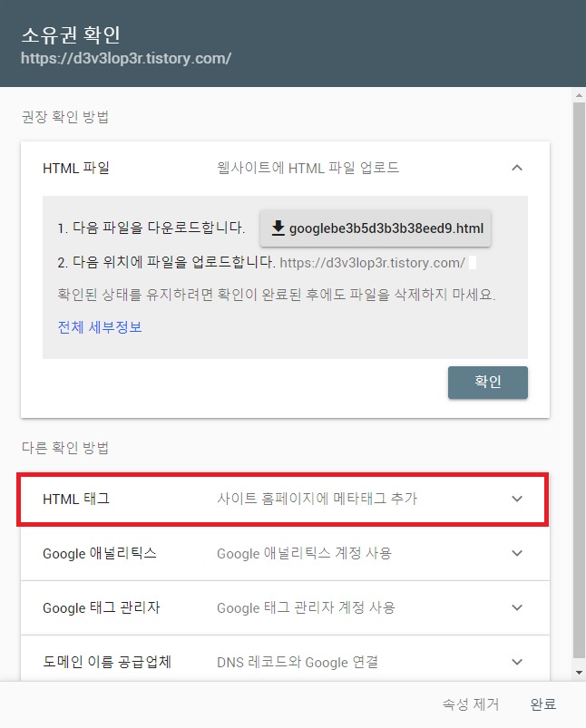Click the upload location URL text
Image resolution: width=586 pixels, height=728 pixels.
[x=372, y=263]
